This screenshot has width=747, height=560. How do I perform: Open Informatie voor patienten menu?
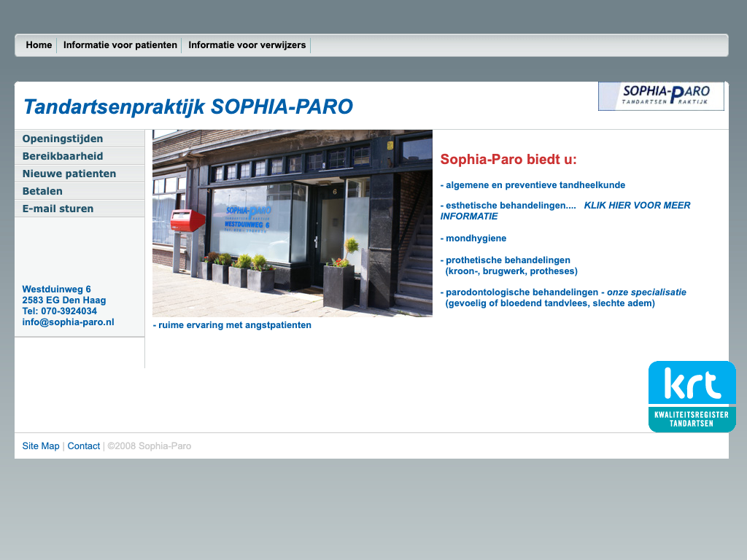(x=120, y=45)
